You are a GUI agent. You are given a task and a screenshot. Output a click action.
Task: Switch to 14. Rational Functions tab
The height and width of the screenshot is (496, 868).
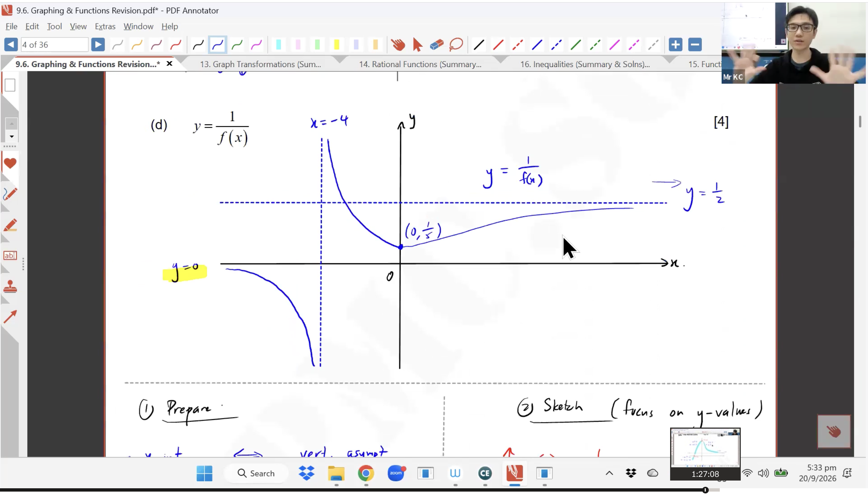[420, 64]
